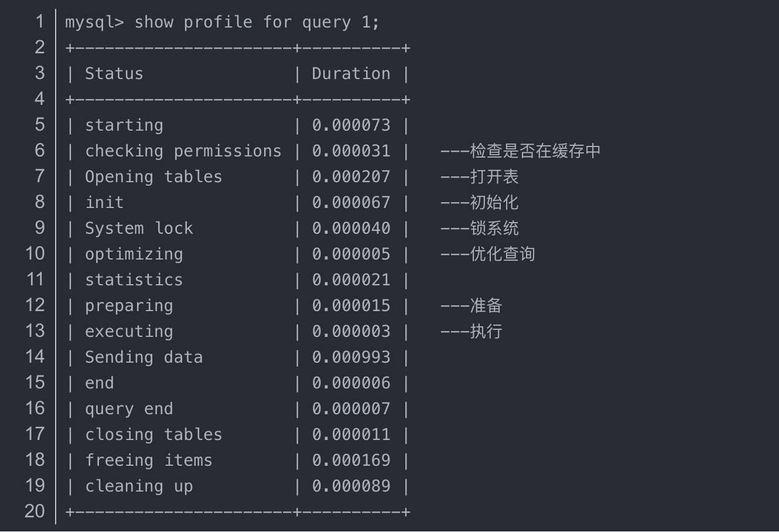Click the duration value 0.000993
779x532 pixels.
click(x=351, y=357)
